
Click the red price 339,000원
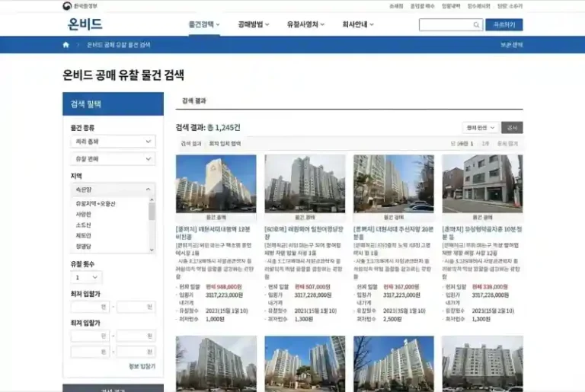(490, 287)
